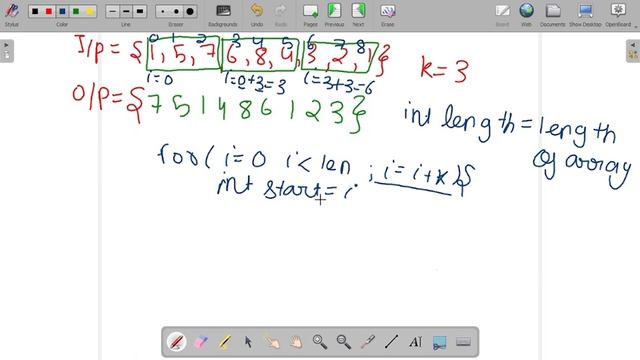Image resolution: width=640 pixels, height=360 pixels.
Task: Show the virtual keyboard
Action: point(463,342)
